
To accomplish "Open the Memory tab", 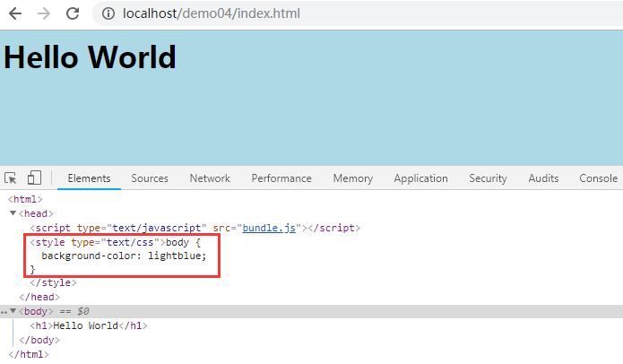I will point(353,178).
